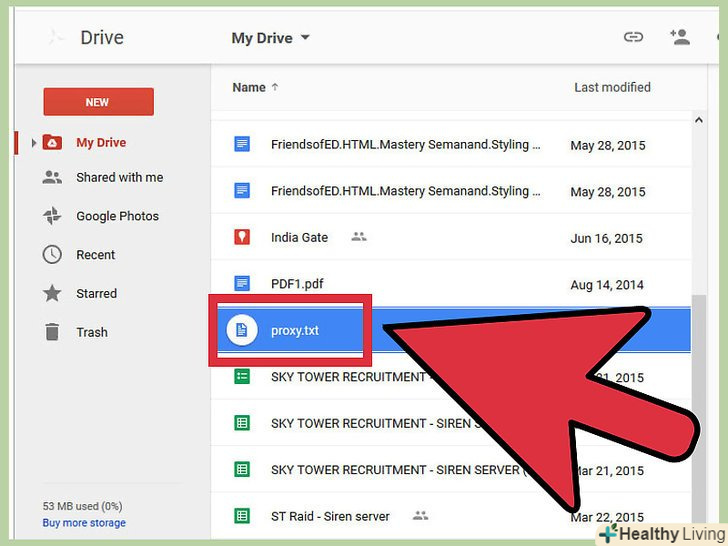
Task: Open Shared with me
Action: (120, 177)
